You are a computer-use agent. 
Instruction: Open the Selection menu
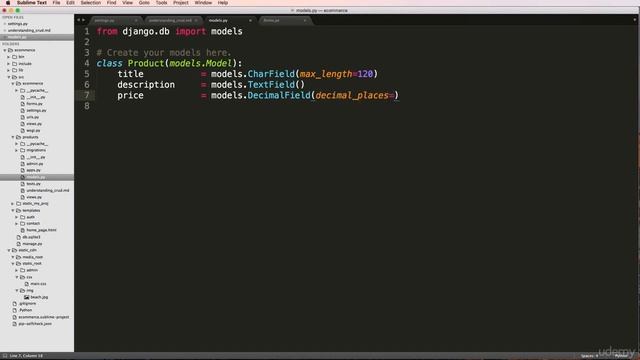pyautogui.click(x=91, y=3)
